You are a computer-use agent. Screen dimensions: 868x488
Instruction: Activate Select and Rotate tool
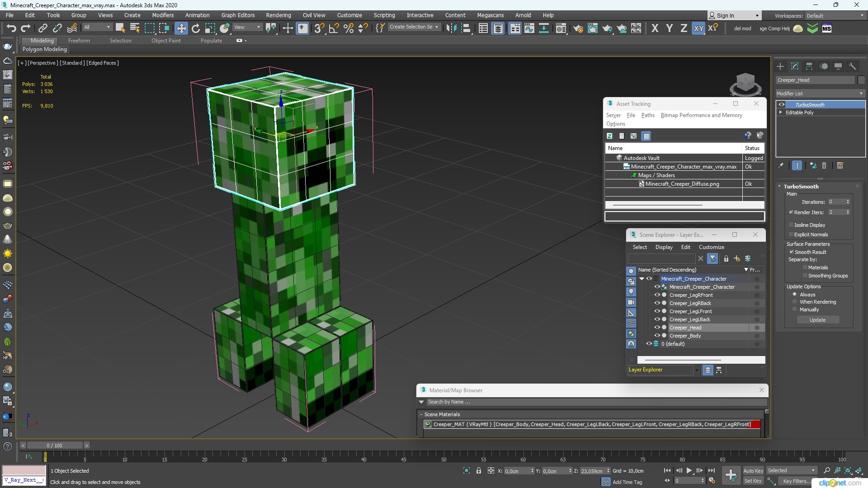(196, 28)
